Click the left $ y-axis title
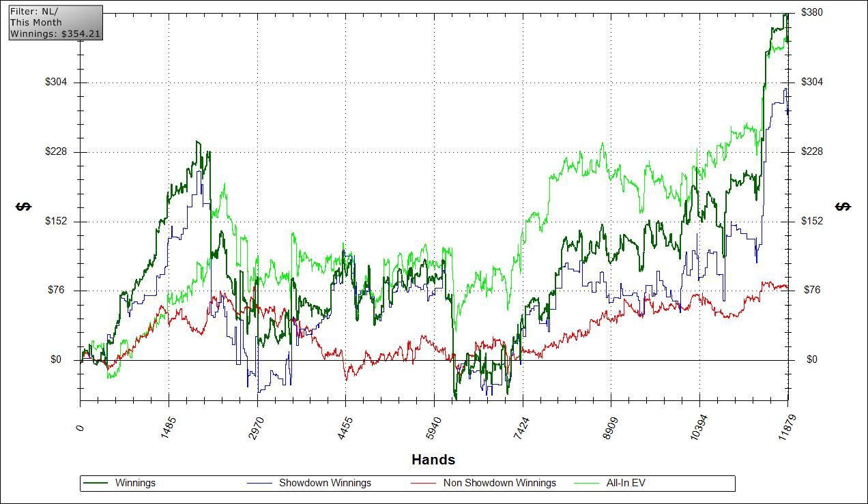868x504 pixels. point(23,207)
